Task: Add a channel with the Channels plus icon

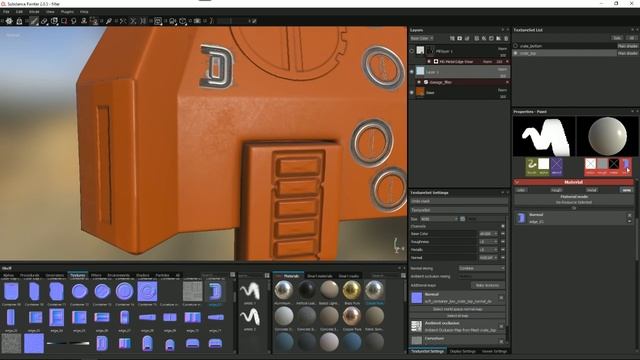Action: click(x=503, y=226)
